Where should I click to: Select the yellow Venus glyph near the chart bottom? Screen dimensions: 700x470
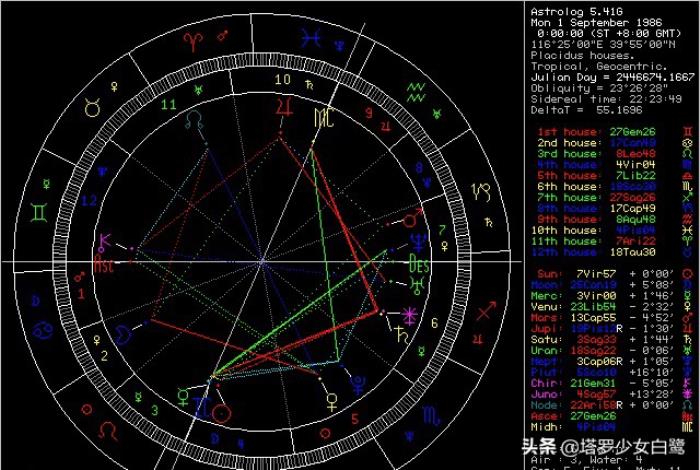[331, 404]
